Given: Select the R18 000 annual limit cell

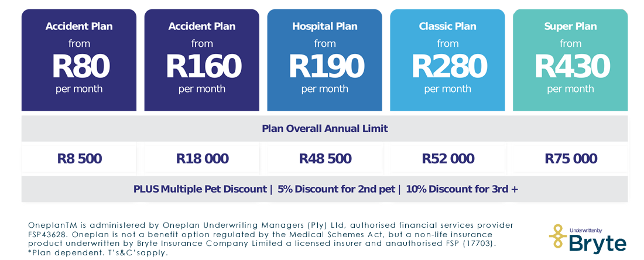Looking at the screenshot, I should point(203,159).
